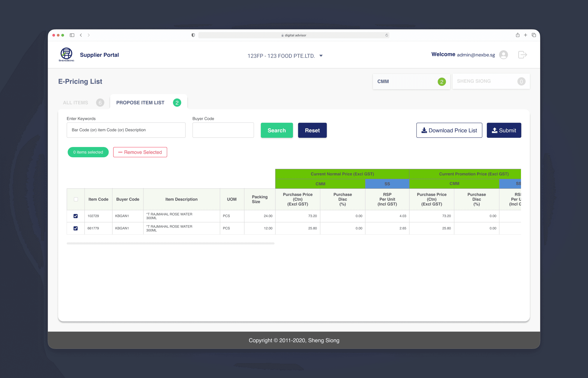
Task: Click admin@nexbe.sg email text
Action: [476, 55]
